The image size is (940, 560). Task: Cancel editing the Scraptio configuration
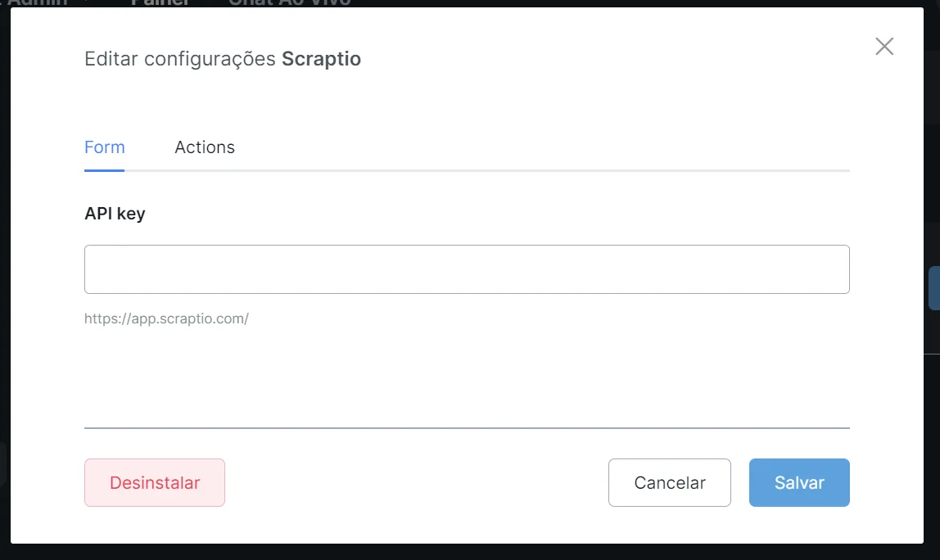[670, 483]
